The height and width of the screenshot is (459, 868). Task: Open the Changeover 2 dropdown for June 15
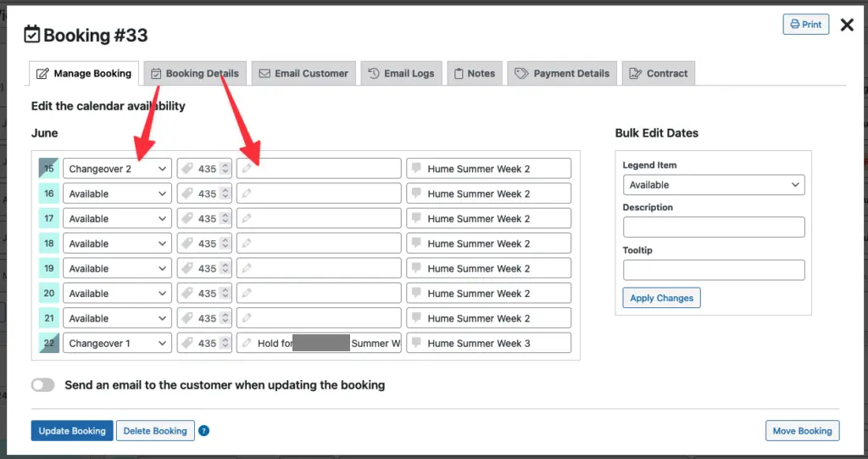118,169
